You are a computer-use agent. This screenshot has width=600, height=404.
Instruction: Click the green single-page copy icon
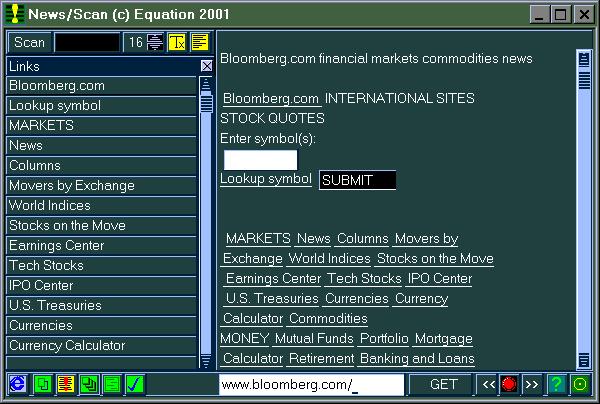point(43,384)
